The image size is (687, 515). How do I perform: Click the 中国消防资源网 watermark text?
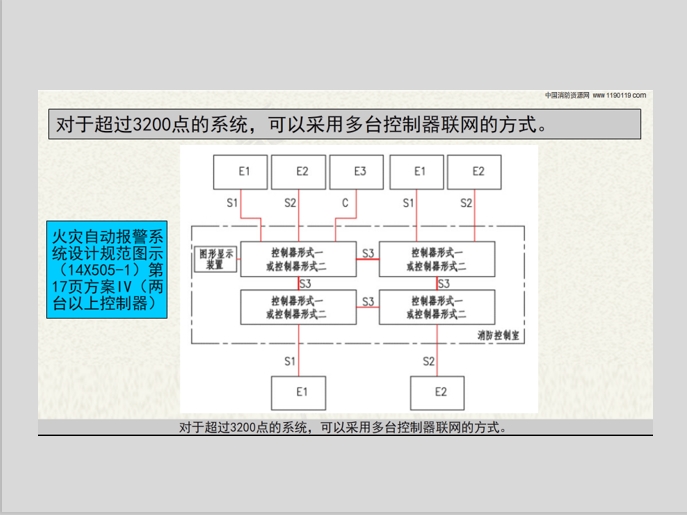[x=567, y=95]
